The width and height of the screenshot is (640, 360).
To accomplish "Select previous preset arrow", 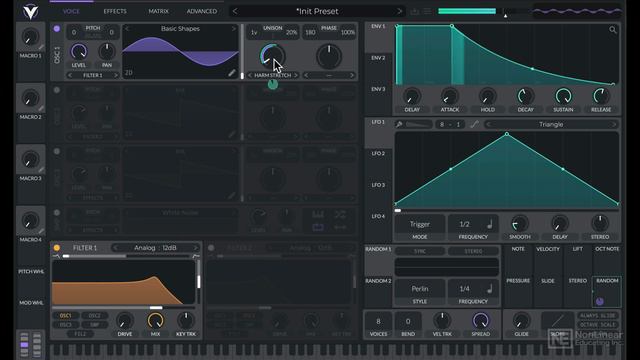I will coord(235,11).
